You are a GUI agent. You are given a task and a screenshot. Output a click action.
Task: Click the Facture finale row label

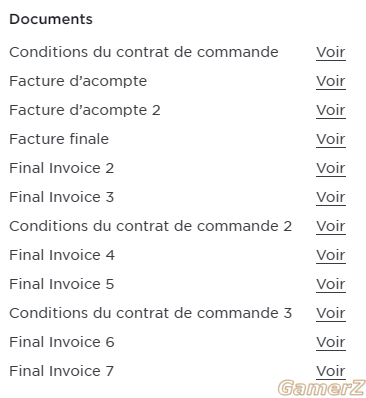point(59,139)
